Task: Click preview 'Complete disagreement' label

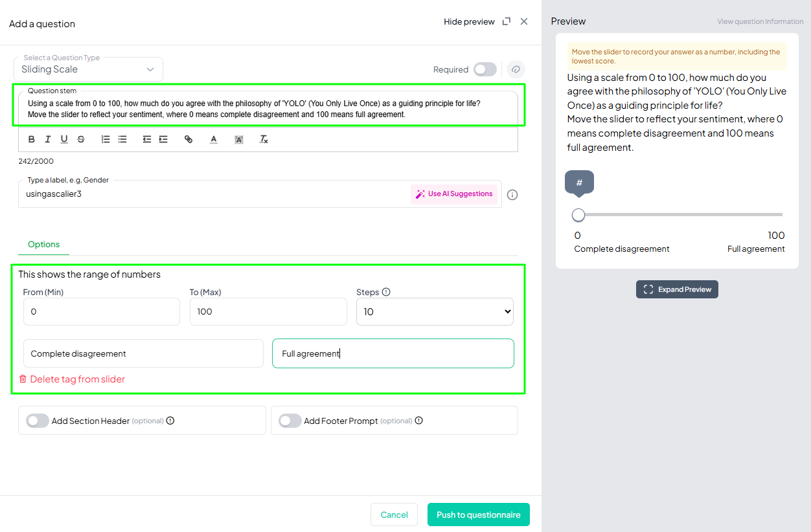Action: click(622, 249)
